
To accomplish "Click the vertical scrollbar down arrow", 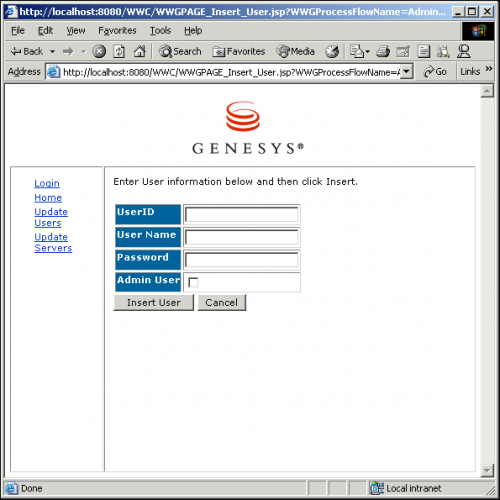I will (487, 470).
